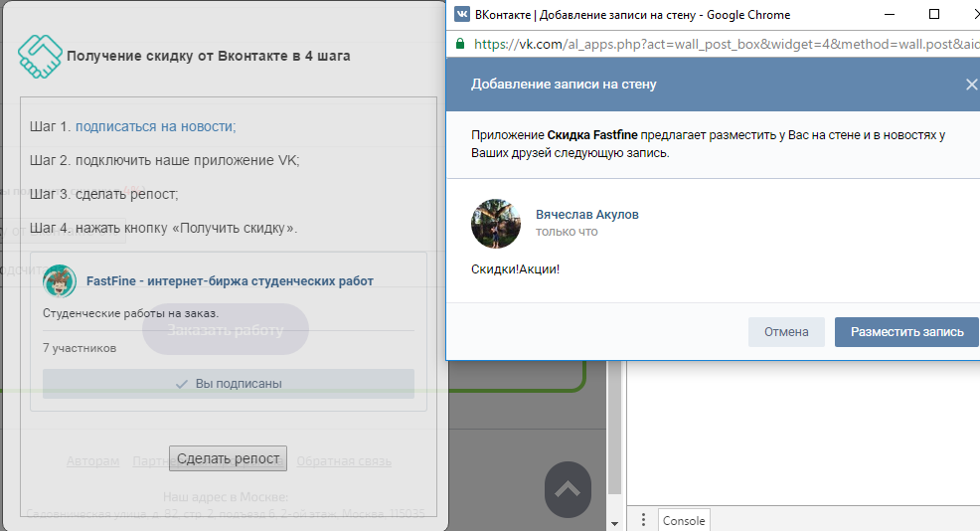The width and height of the screenshot is (980, 531).
Task: Click the Отмена button
Action: (x=786, y=331)
